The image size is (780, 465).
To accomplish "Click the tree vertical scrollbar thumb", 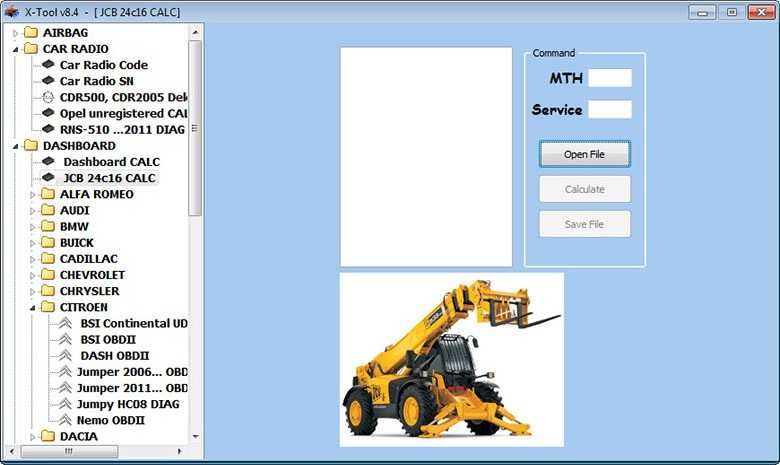I will point(195,128).
